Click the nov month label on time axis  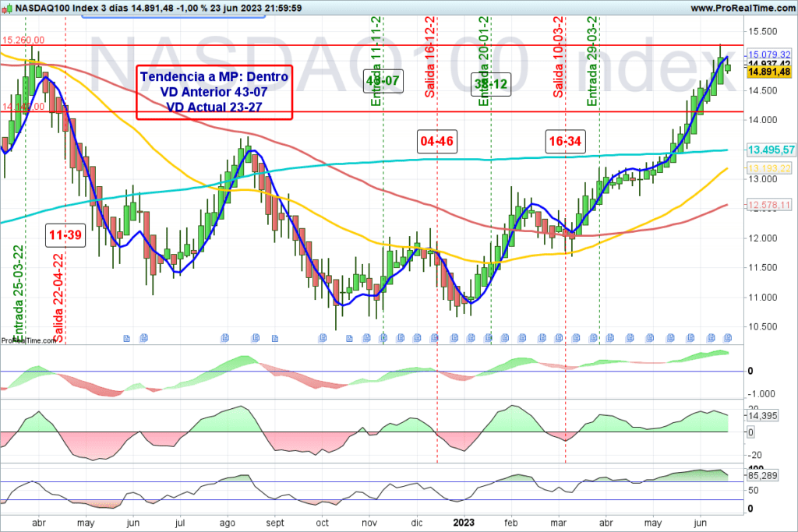[x=369, y=523]
